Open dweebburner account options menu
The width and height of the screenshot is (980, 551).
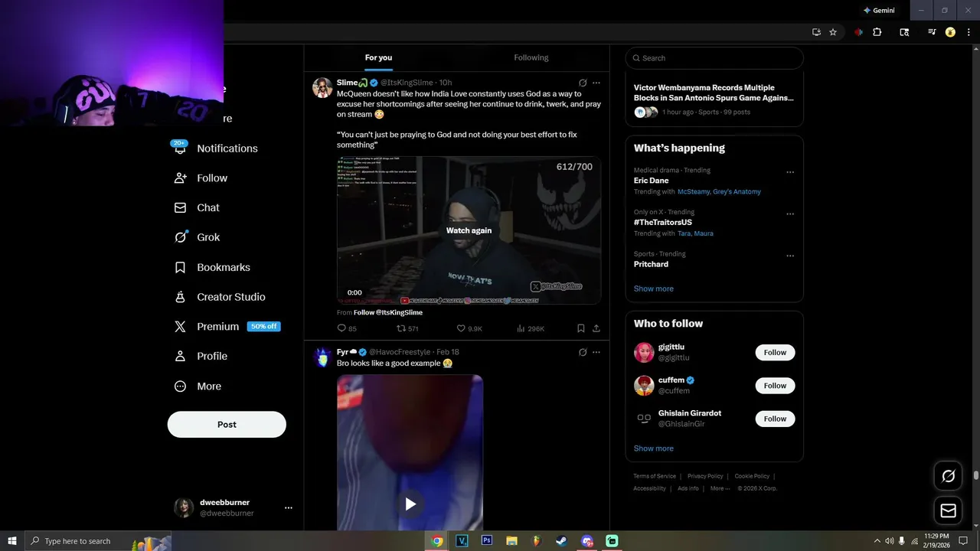[x=289, y=507]
